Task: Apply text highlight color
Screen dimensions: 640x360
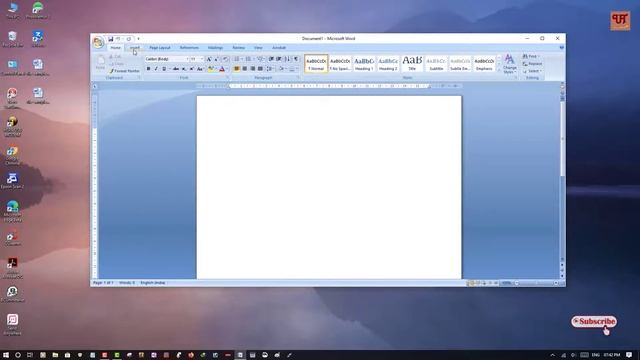Action: (x=211, y=69)
